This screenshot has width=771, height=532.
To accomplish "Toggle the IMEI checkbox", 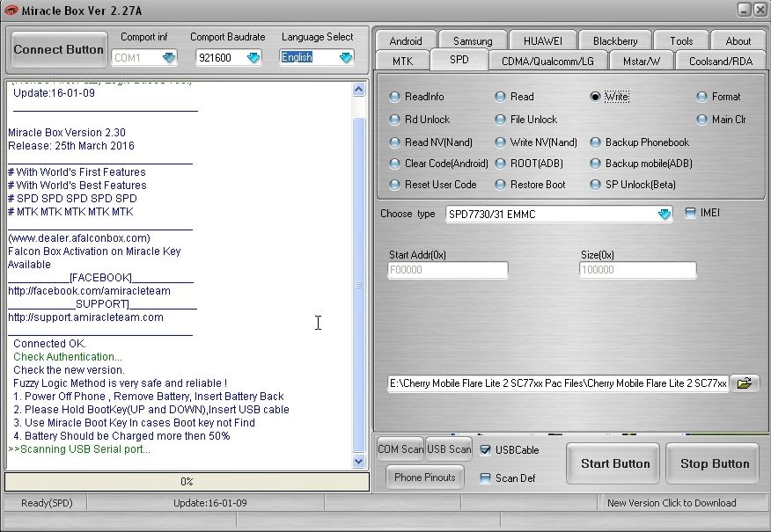I will tap(690, 213).
